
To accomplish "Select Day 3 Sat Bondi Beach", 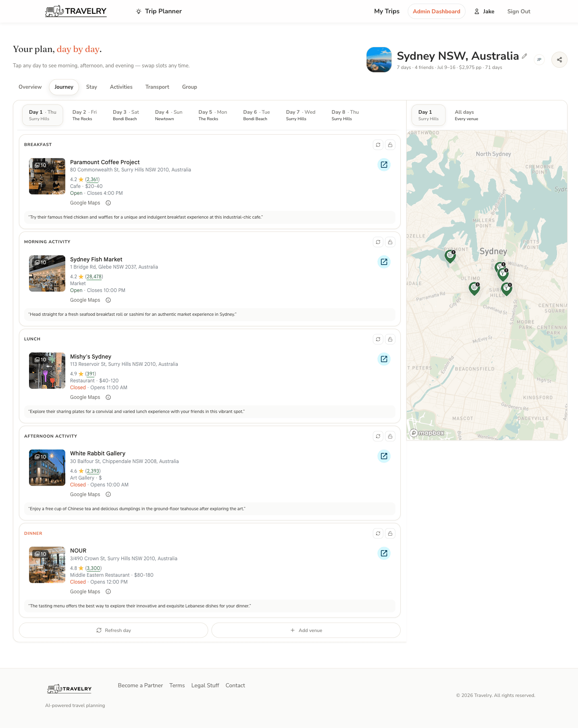I will [126, 115].
